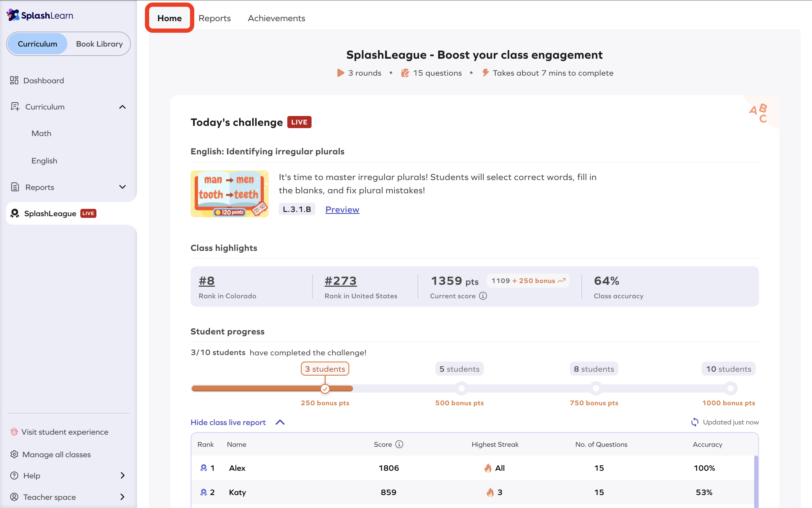
Task: Click the 10 students progress milestone dot
Action: pos(731,388)
